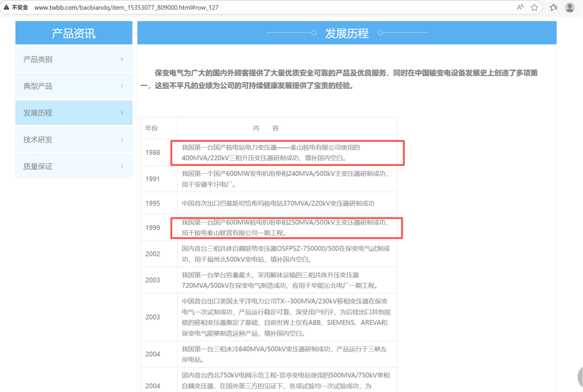Click the TX--300MVA/230kV移相变压器 content cell
Image resolution: width=583 pixels, height=392 pixels.
pos(287,317)
